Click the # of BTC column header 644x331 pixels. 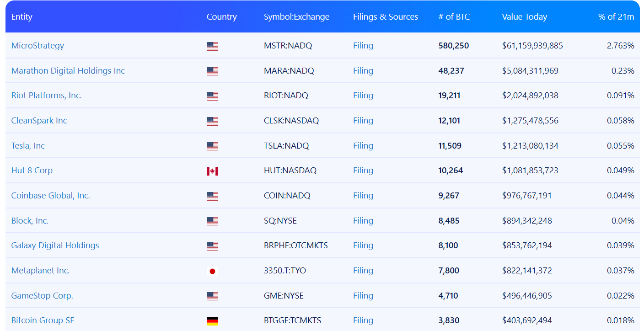pos(454,17)
